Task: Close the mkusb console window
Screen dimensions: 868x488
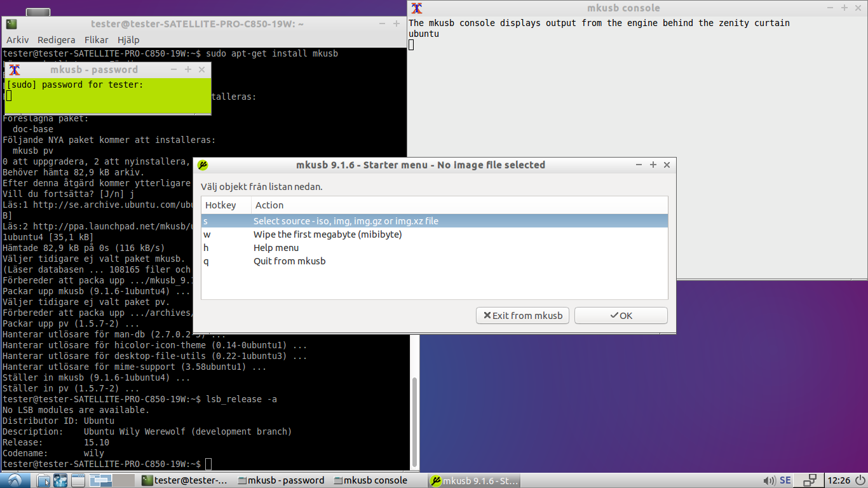Action: (x=858, y=8)
